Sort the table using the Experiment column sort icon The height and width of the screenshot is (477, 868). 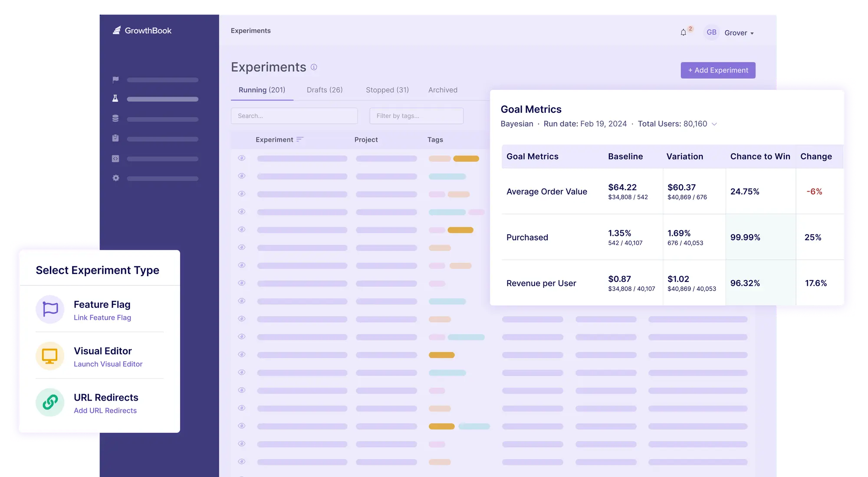click(x=300, y=140)
